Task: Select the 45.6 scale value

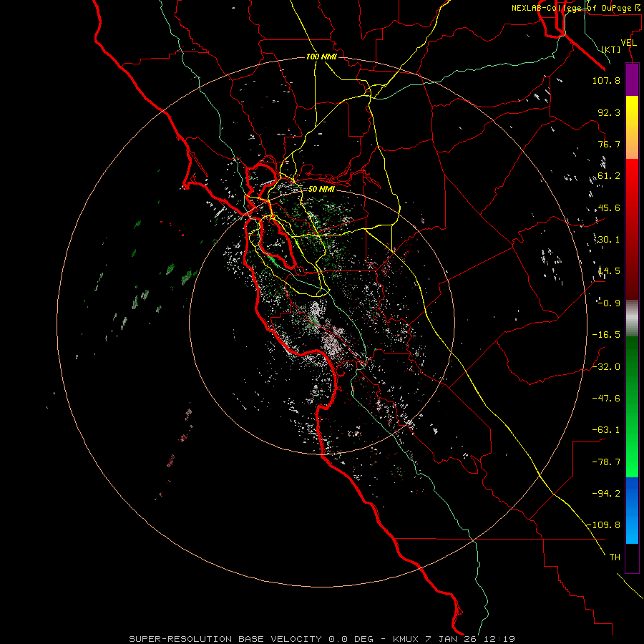Action: point(609,208)
